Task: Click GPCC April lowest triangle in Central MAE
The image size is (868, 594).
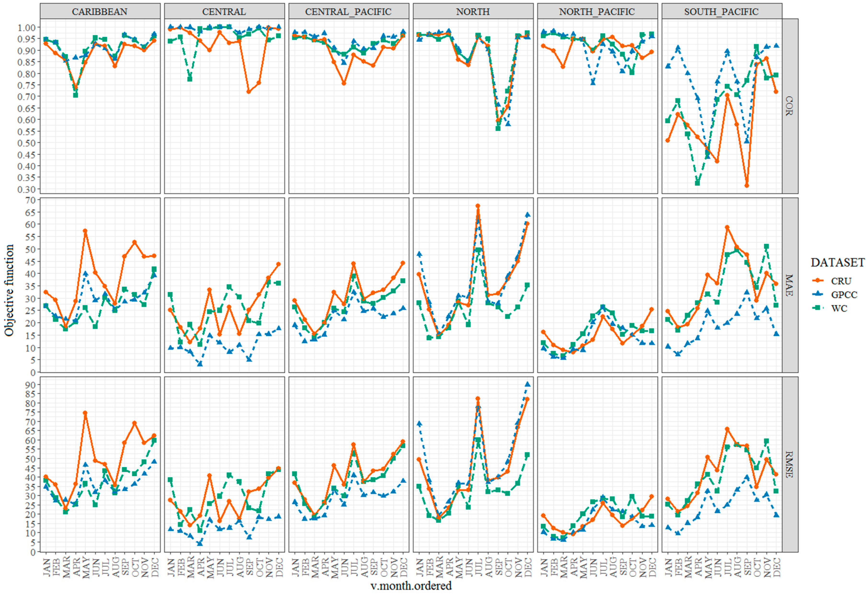Action: click(200, 364)
